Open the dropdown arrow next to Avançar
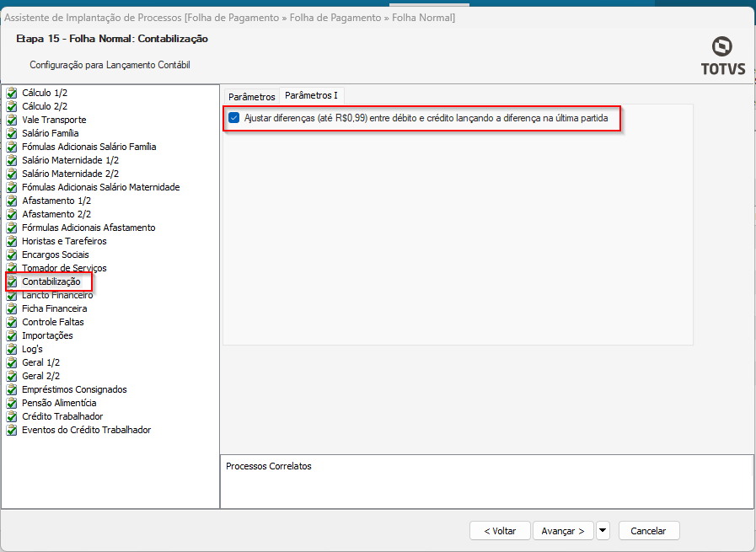756x552 pixels. (602, 531)
